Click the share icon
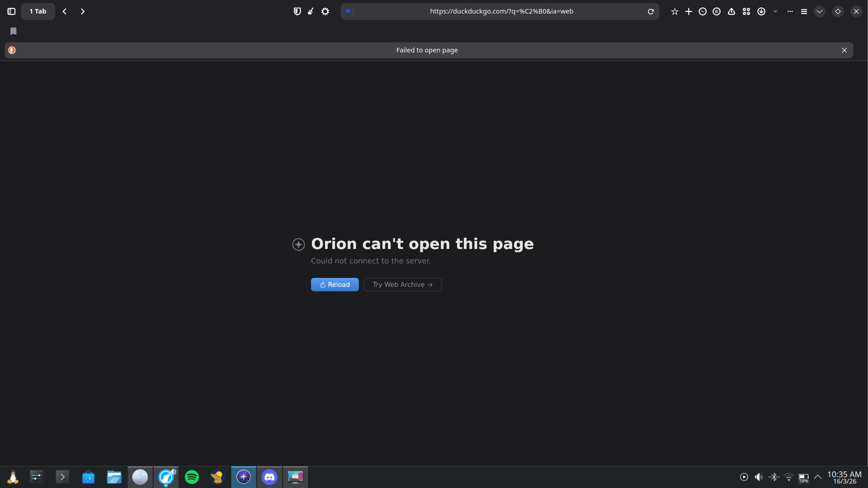868x488 pixels. [731, 11]
